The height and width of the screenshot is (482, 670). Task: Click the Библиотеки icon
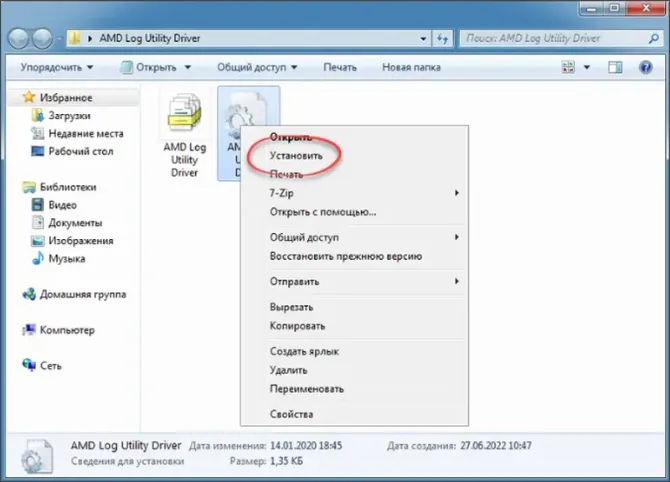point(29,187)
